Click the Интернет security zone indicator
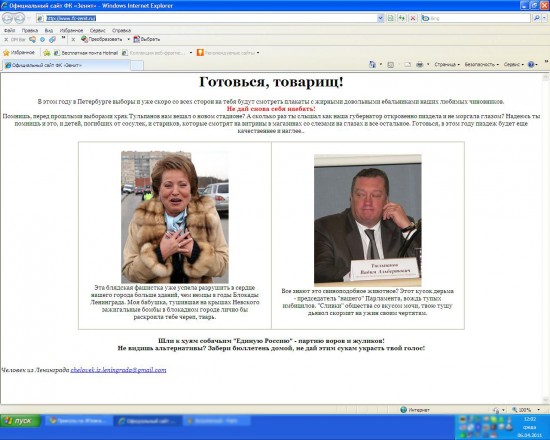 point(415,410)
